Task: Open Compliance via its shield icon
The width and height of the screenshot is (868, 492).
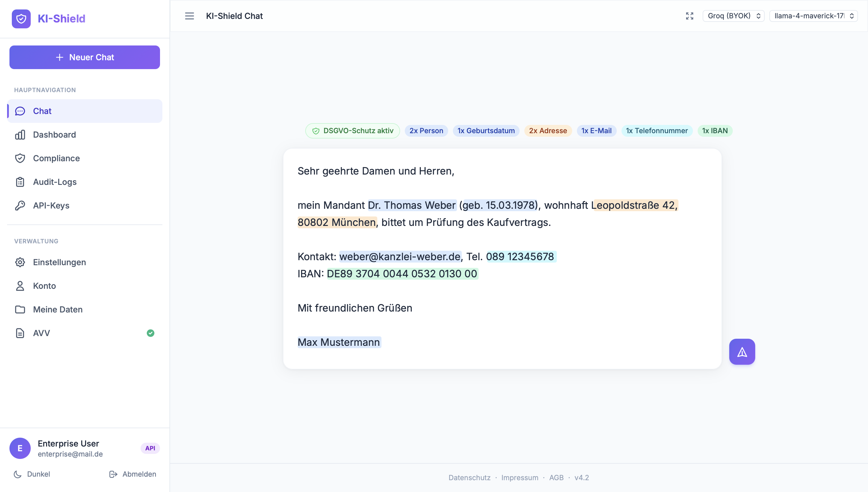Action: click(x=20, y=158)
